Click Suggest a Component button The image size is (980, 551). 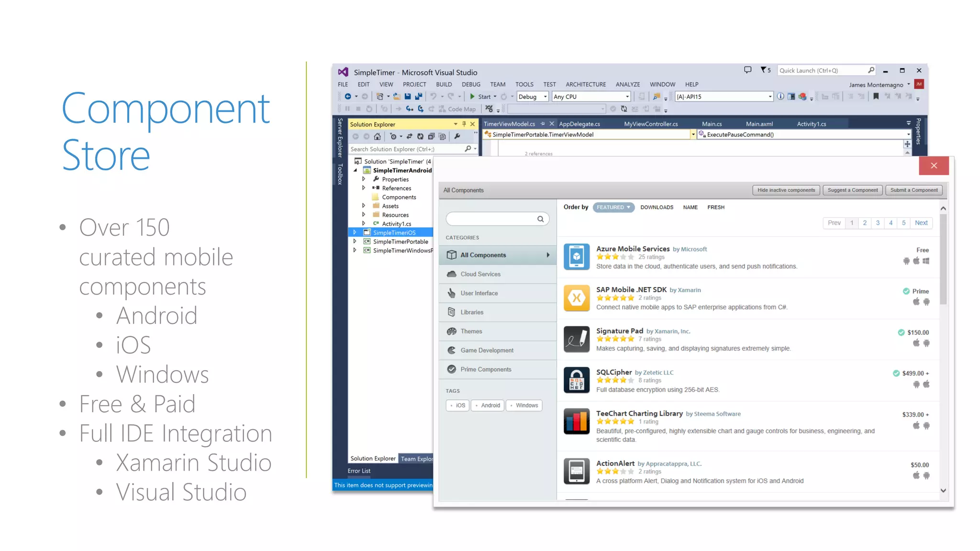click(853, 190)
